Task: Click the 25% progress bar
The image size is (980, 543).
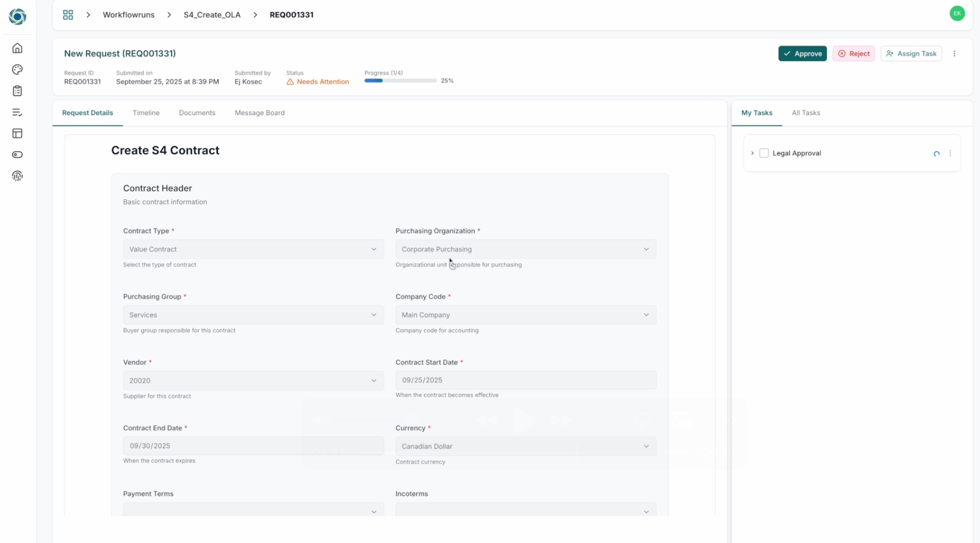Action: tap(400, 81)
